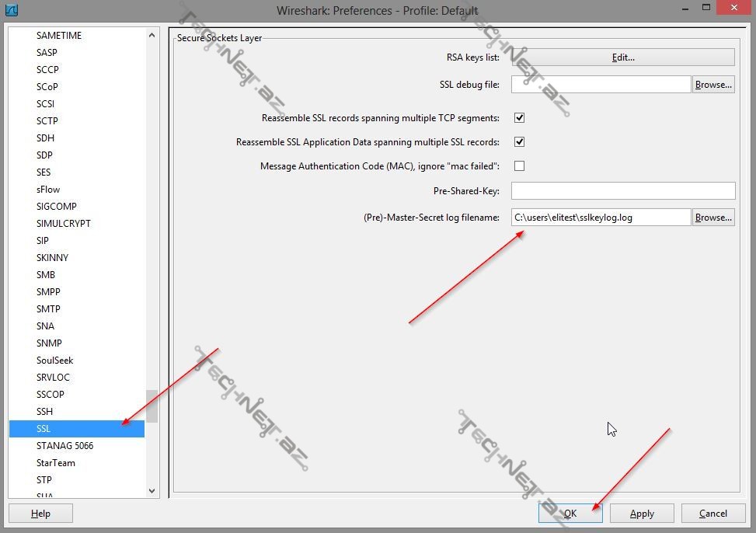Enable reassemble SSL records spanning TCP segments checkbox

(519, 118)
